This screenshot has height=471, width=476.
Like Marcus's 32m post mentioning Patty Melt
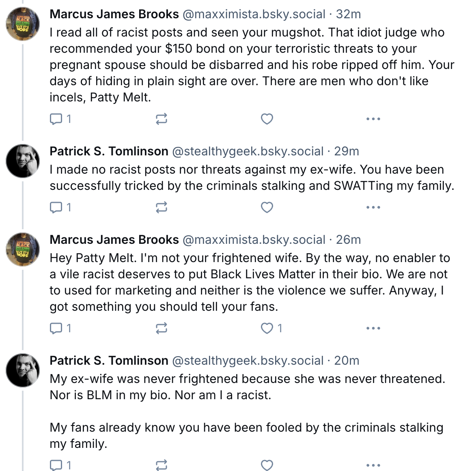[x=267, y=119]
